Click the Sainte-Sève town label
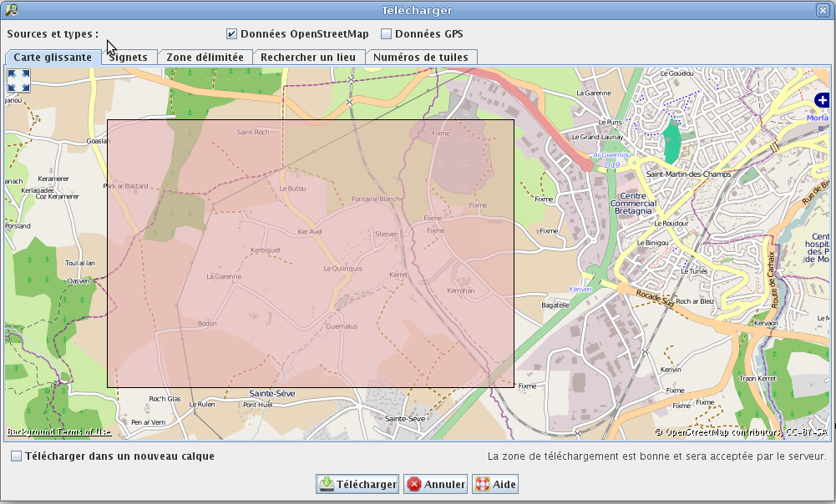836x504 pixels. coord(272,393)
